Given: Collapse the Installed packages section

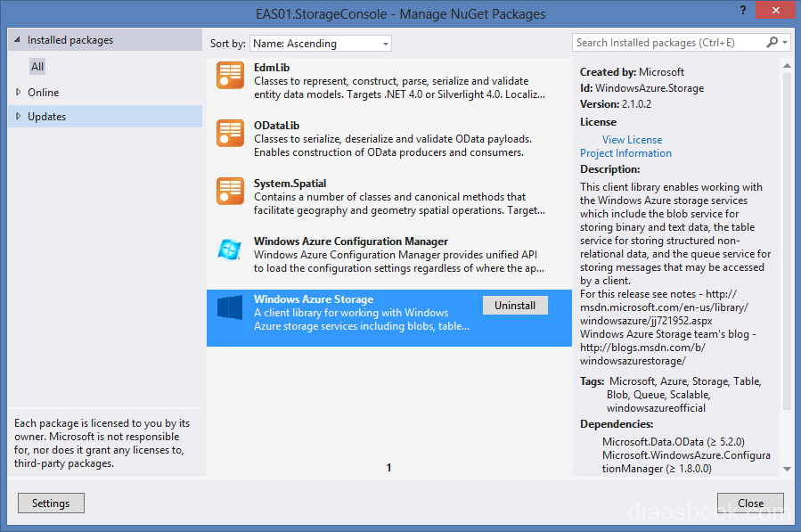Looking at the screenshot, I should click(17, 39).
